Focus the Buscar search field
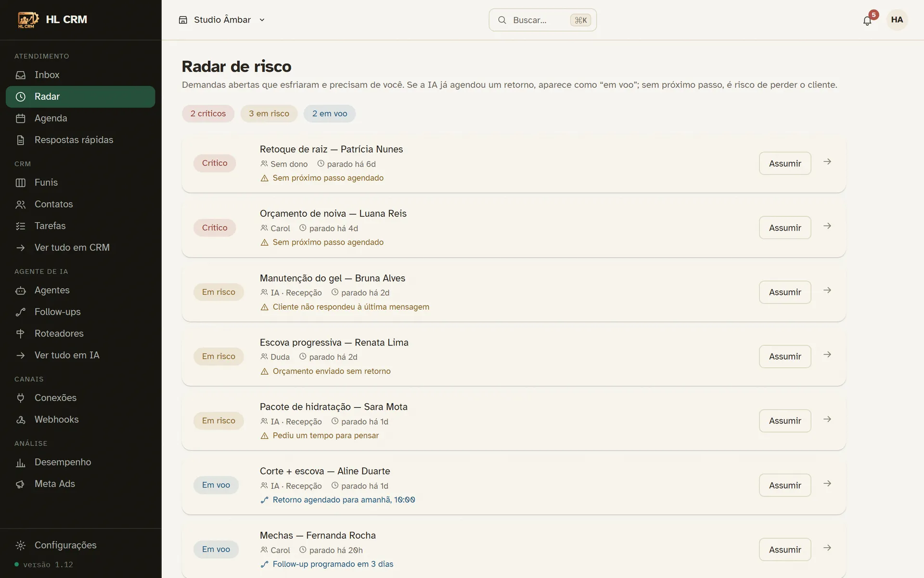 (x=543, y=20)
